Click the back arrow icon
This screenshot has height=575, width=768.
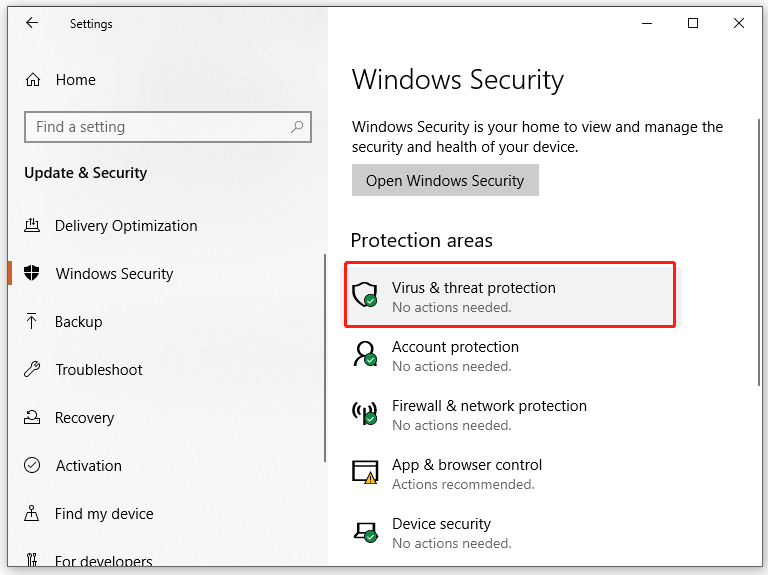32,23
